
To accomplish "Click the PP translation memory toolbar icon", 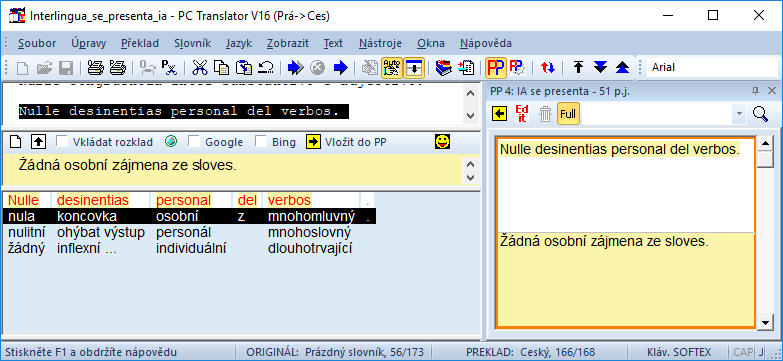I will (496, 67).
